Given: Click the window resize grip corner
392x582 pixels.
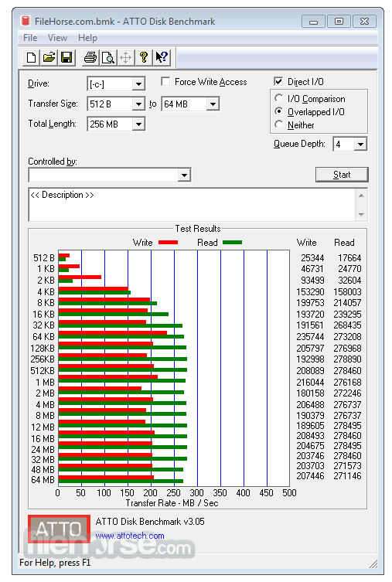Looking at the screenshot, I should 373,563.
